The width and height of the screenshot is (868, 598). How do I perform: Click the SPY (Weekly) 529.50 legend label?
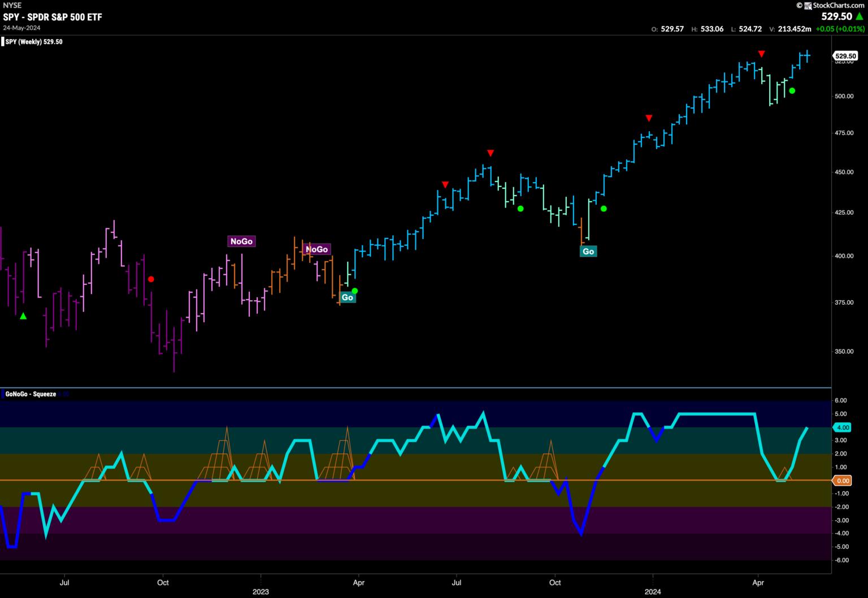tap(34, 42)
